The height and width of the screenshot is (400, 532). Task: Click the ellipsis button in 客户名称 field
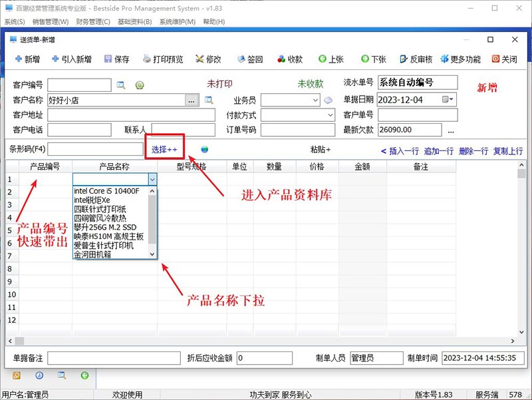[192, 100]
